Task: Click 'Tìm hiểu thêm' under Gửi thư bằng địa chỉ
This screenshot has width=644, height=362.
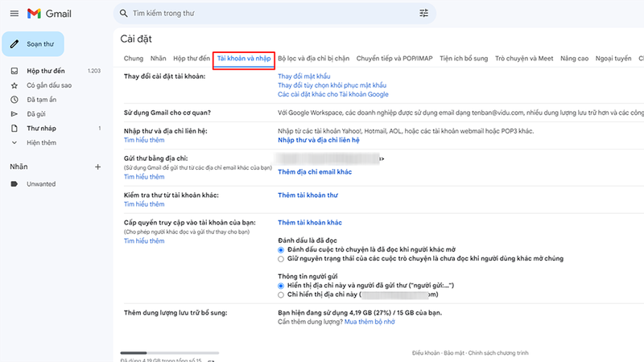Action: 144,177
